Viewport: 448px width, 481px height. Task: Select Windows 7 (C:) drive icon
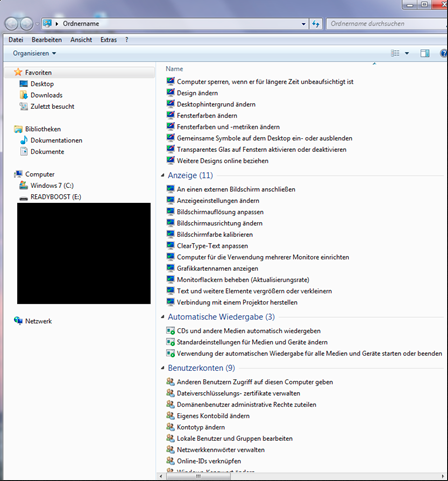pos(23,185)
